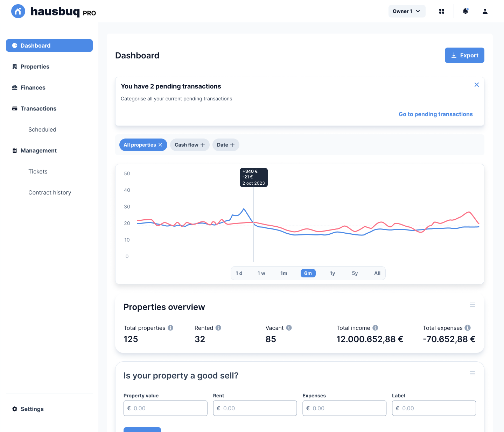
Task: Dismiss the pending transactions notice
Action: click(476, 85)
